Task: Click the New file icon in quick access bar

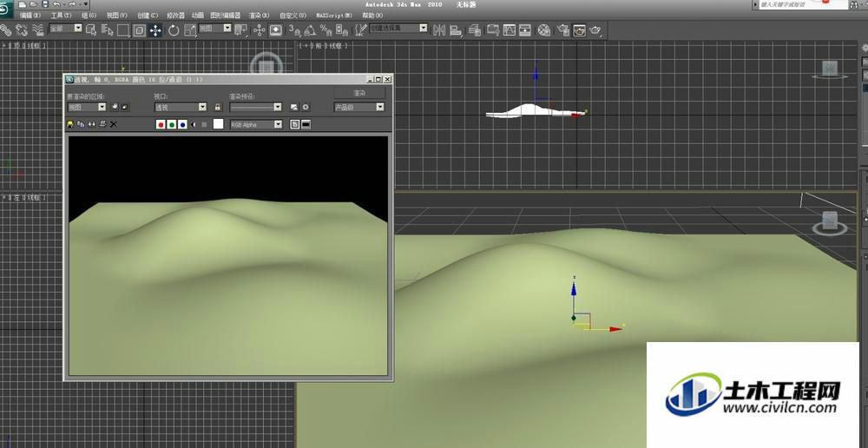Action: click(x=23, y=3)
